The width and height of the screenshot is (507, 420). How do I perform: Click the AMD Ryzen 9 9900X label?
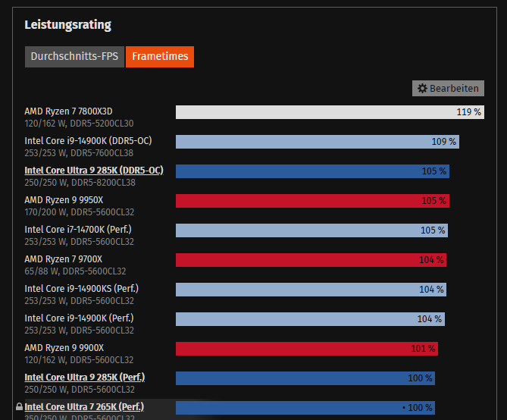(x=64, y=348)
